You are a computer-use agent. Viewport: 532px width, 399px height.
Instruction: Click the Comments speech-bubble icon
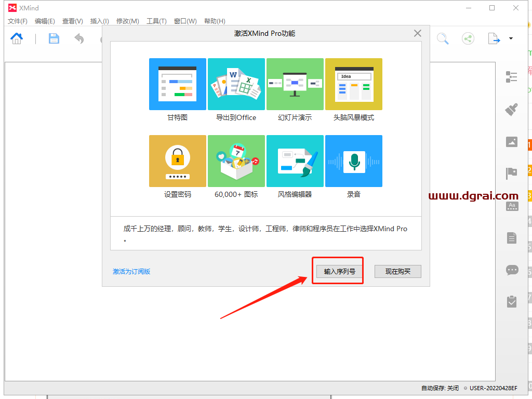[512, 270]
